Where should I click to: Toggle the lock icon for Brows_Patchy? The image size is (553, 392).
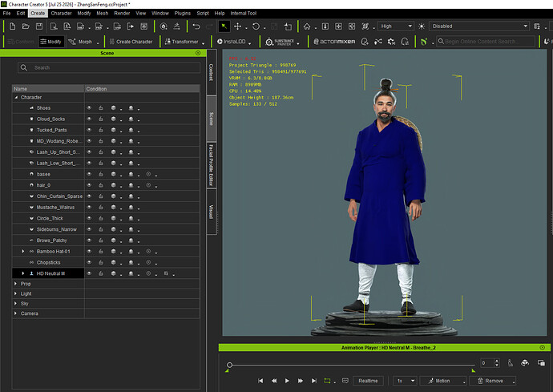coord(101,240)
